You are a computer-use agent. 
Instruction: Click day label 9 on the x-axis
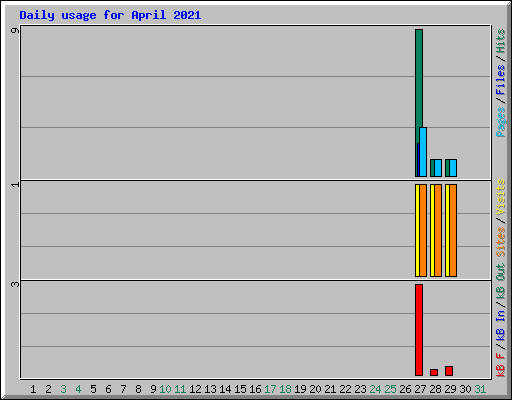[x=153, y=389]
